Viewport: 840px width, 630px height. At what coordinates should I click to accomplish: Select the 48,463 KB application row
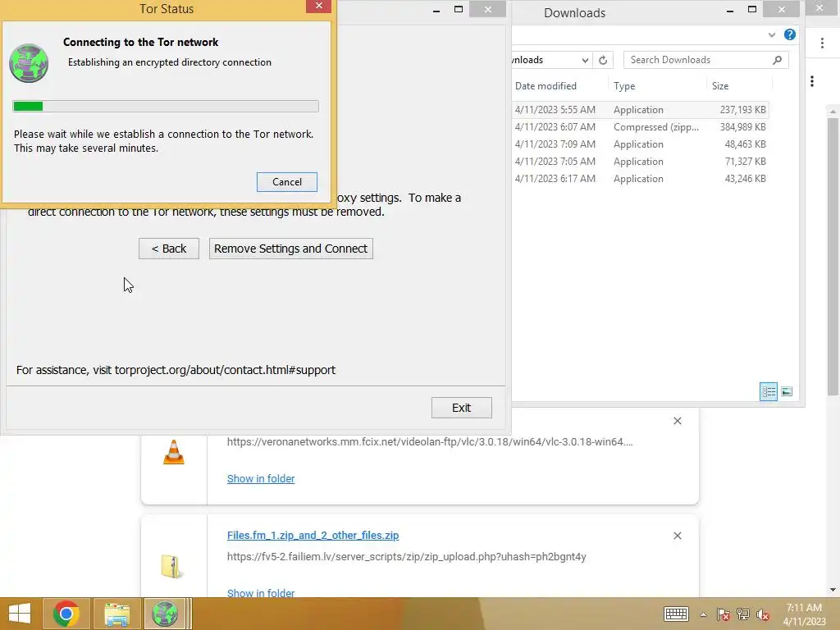coord(640,144)
